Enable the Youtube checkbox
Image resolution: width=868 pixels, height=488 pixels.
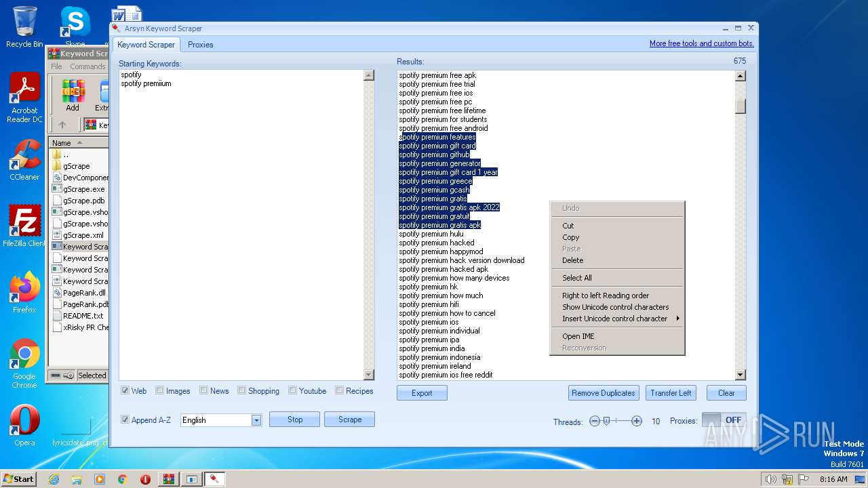pos(293,390)
